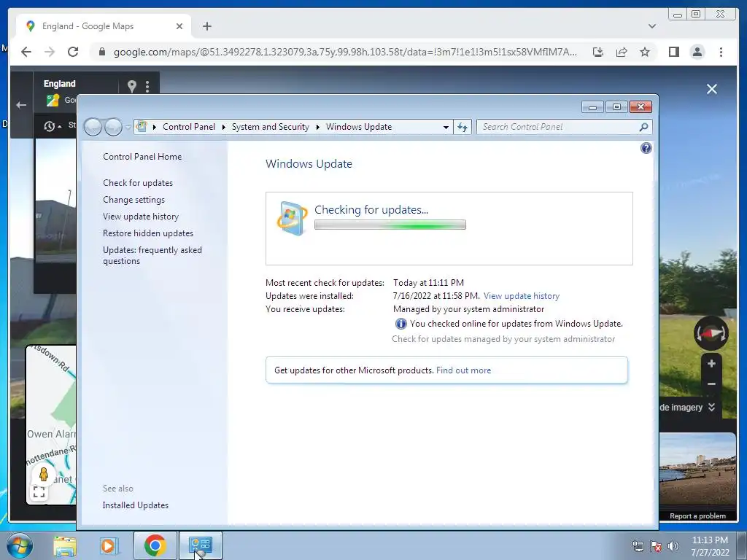
Task: Expand the arrow before Control Panel breadcrumb
Action: 155,127
